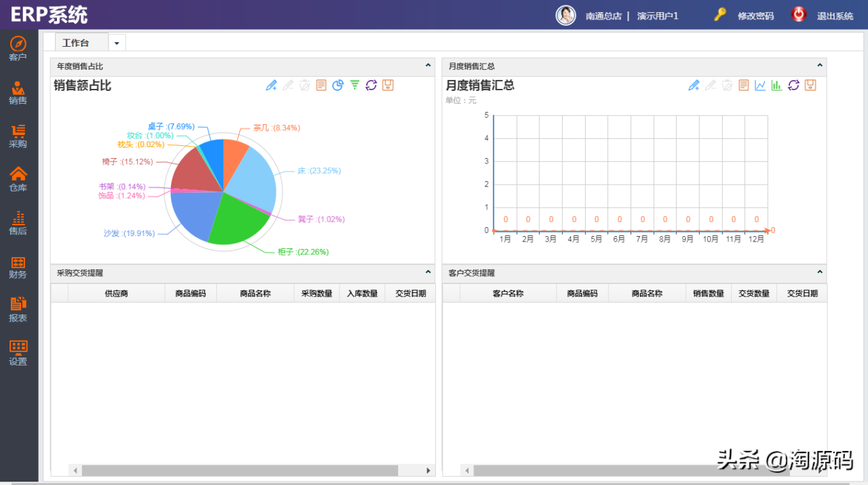Viewport: 868px width, 485px height.
Task: Click greyed mark-clear trash on 月度销售汇总 chart
Action: pyautogui.click(x=727, y=85)
